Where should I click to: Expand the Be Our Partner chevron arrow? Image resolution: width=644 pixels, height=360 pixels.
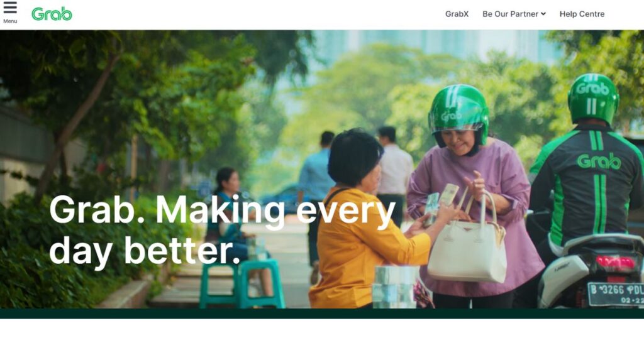(543, 14)
